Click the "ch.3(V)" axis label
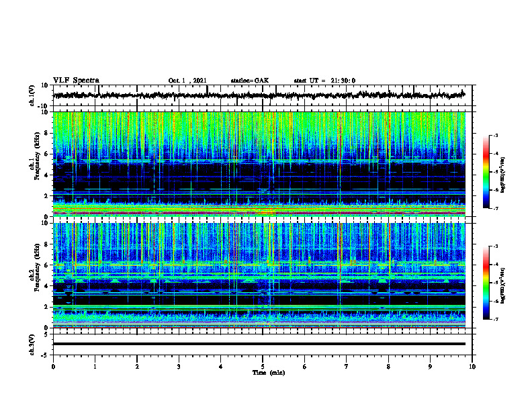This screenshot has width=532, height=411. pyautogui.click(x=32, y=345)
